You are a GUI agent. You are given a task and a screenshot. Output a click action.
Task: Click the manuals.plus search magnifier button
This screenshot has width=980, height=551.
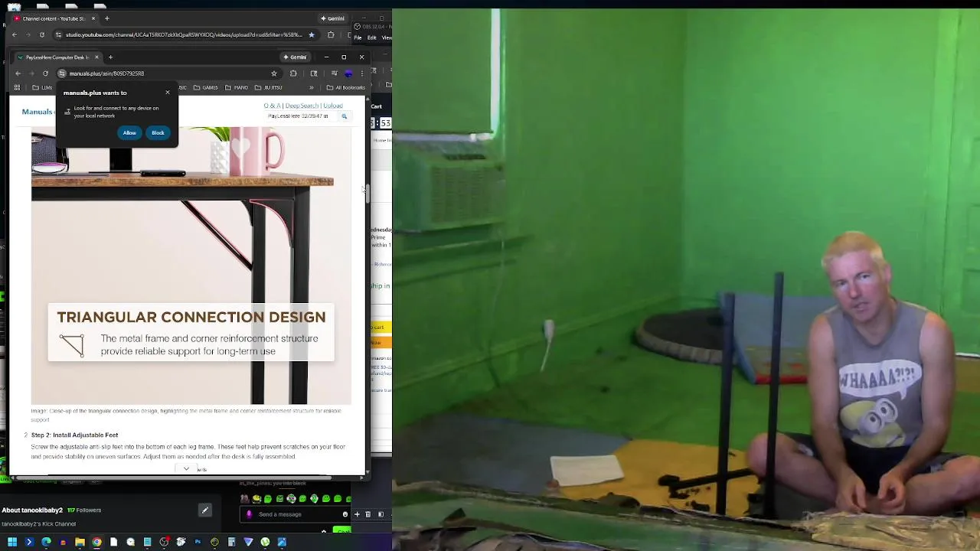345,116
